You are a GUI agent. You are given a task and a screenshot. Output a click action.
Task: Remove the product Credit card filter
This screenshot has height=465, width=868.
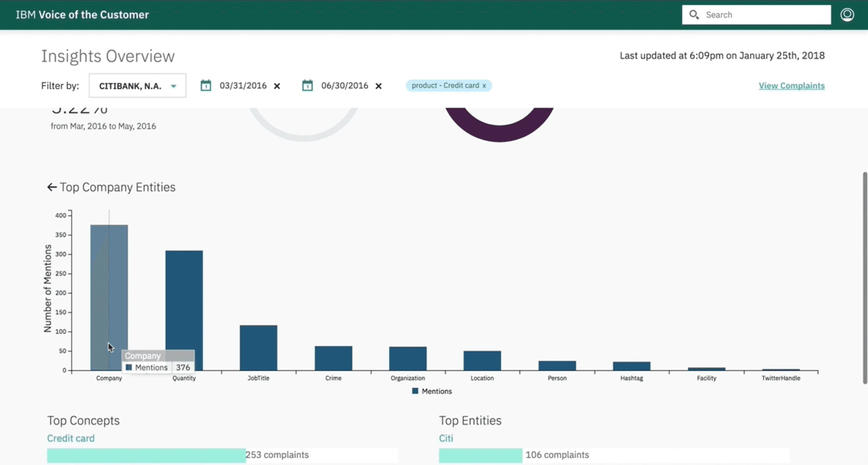484,86
